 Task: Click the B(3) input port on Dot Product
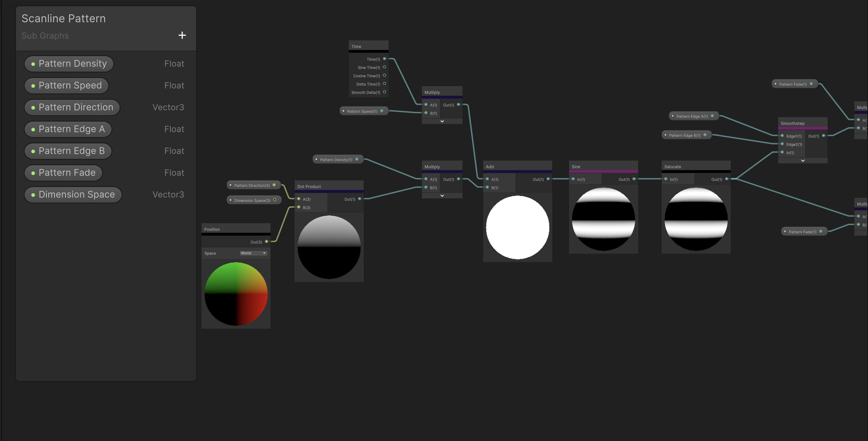tap(299, 207)
